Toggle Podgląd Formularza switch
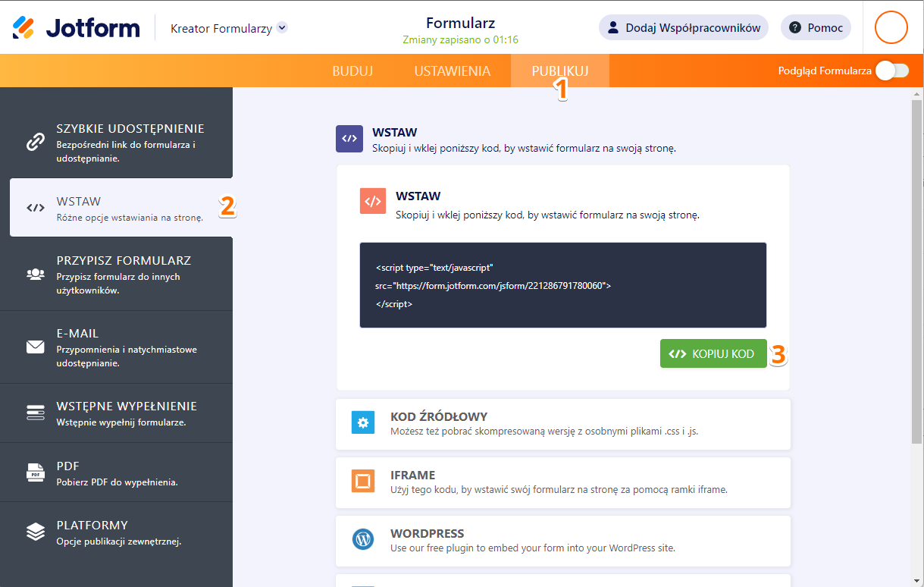This screenshot has width=924, height=587. [x=892, y=71]
